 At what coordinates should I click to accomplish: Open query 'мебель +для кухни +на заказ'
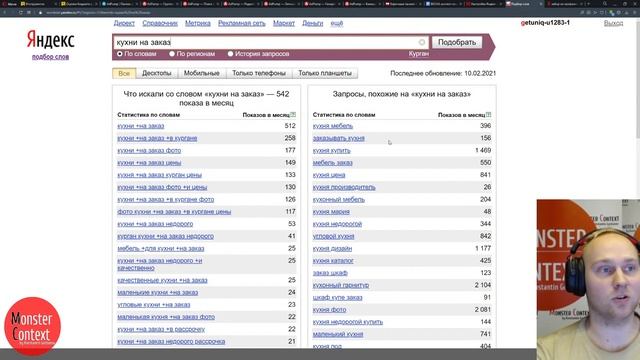(160, 249)
